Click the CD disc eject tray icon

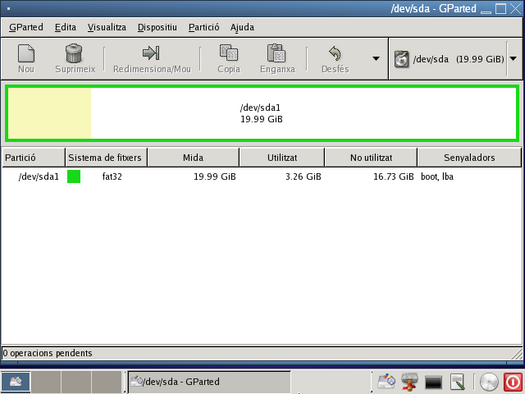(489, 381)
